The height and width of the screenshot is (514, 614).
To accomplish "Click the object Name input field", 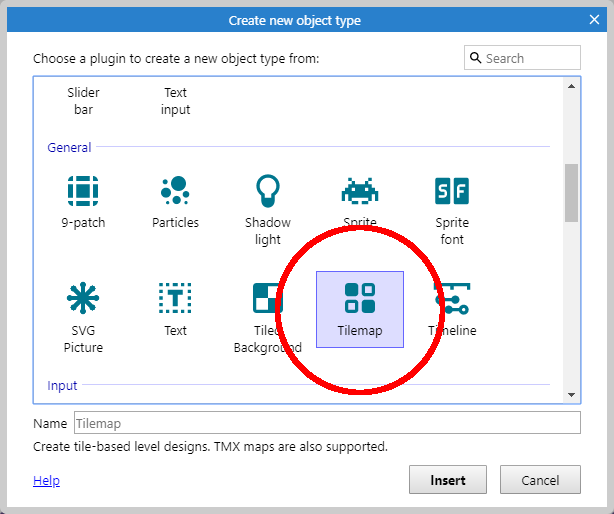I will [326, 423].
